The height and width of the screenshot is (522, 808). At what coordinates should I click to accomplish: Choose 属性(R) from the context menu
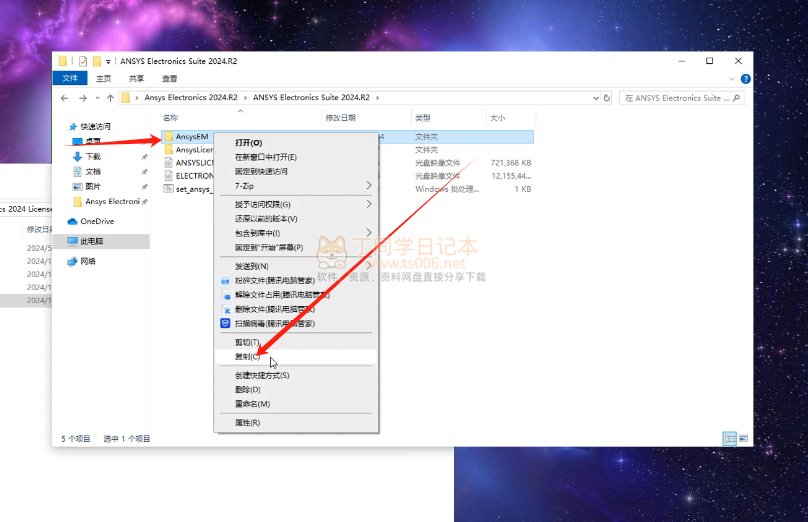[247, 423]
